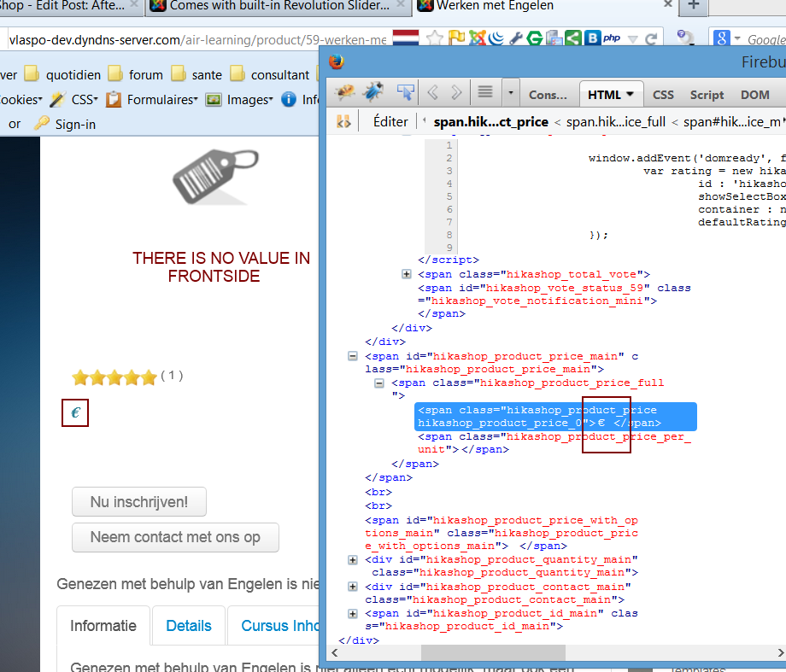Open the forum bookmarks folder
This screenshot has height=672, width=786.
coord(136,74)
